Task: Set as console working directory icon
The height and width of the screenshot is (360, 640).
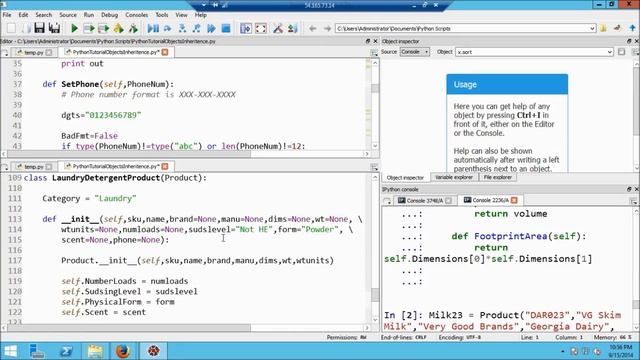Action: coord(618,28)
